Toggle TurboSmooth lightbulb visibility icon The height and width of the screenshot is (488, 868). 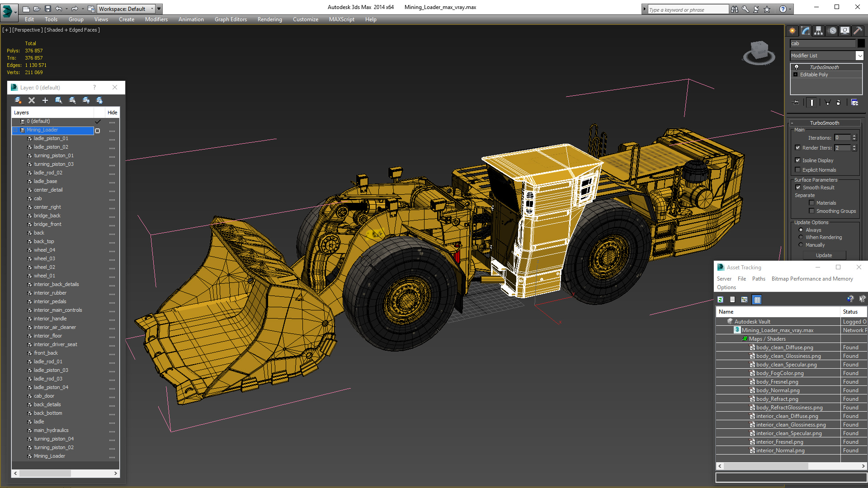797,67
